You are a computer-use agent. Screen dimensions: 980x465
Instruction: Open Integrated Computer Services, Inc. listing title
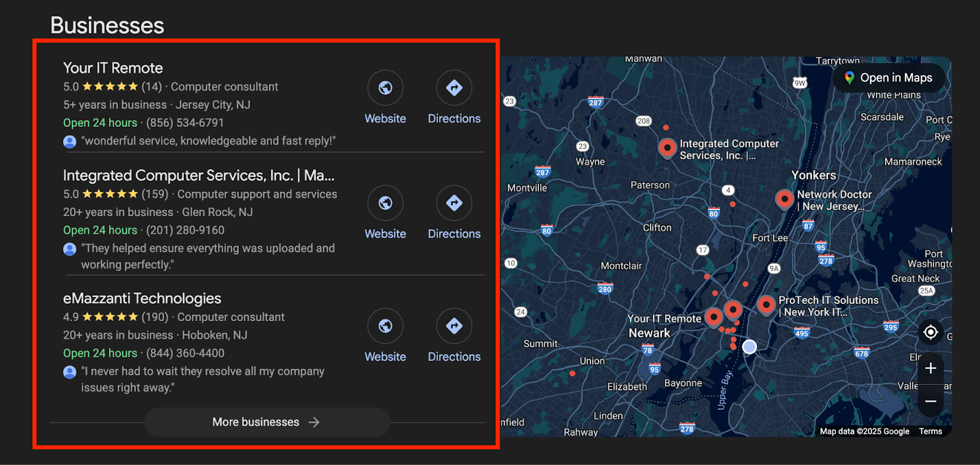pyautogui.click(x=198, y=175)
